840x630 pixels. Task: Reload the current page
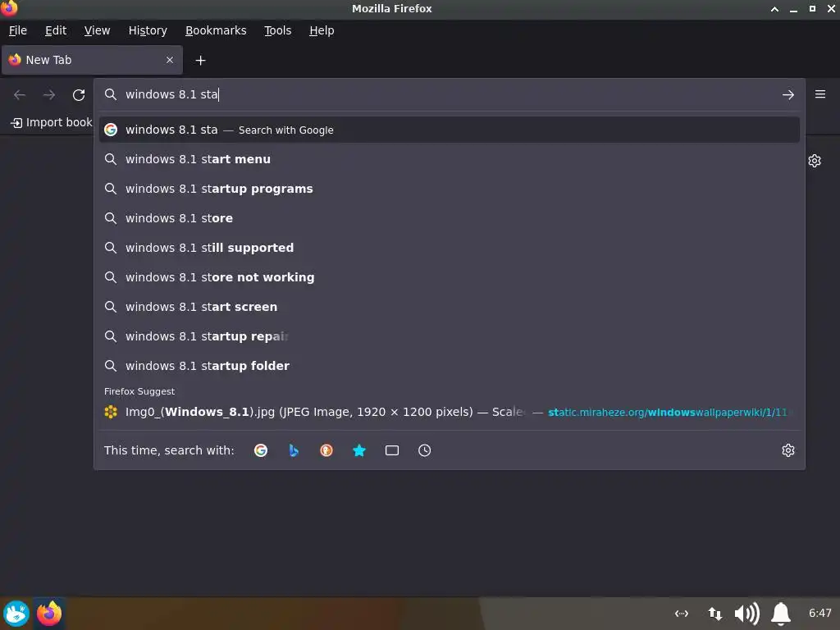coord(79,95)
